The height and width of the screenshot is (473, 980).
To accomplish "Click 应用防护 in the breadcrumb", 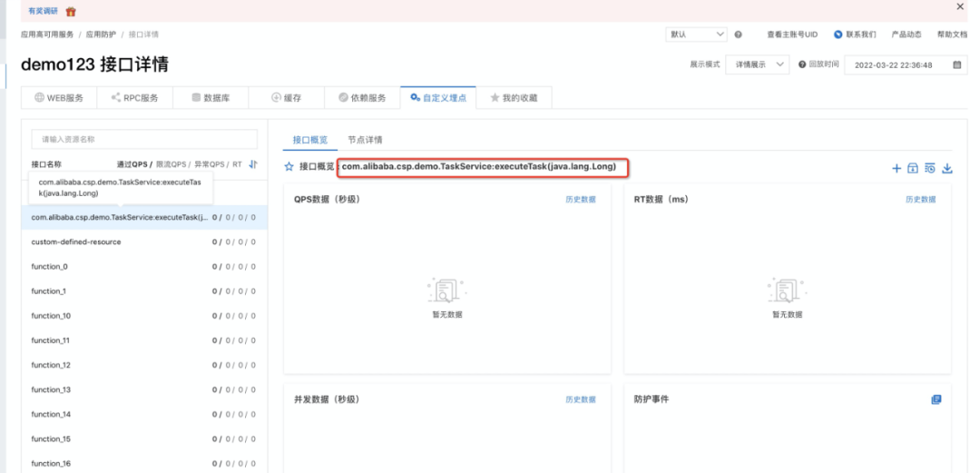I will tap(101, 34).
